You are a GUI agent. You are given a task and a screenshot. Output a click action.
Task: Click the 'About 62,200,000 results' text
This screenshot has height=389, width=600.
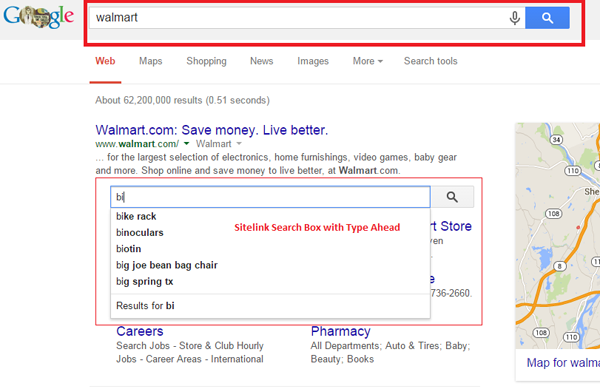point(183,100)
